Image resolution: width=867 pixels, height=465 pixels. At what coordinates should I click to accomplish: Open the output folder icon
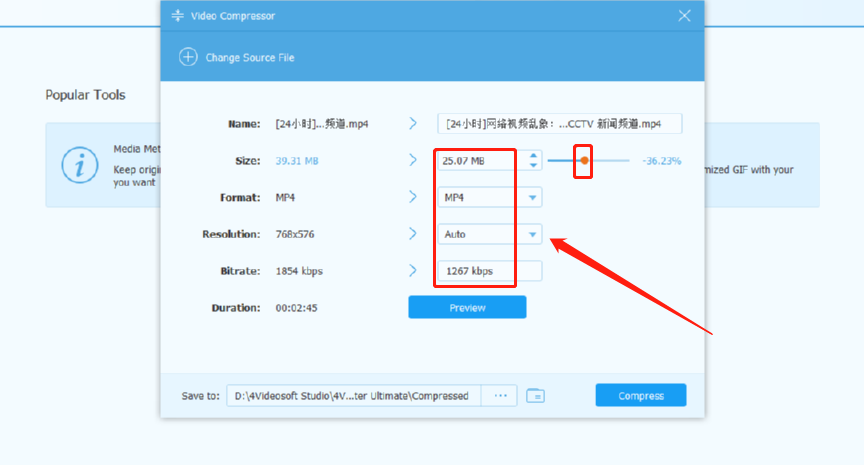tap(535, 396)
